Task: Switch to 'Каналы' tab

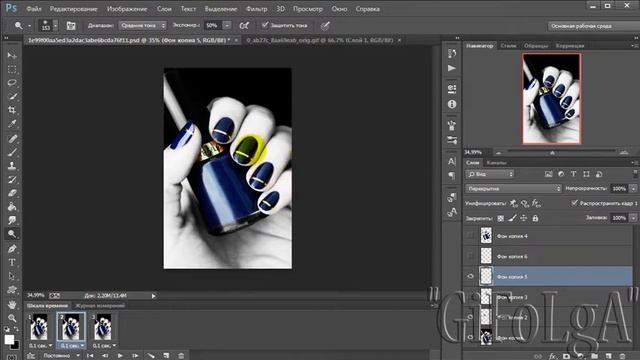Action: click(496, 162)
